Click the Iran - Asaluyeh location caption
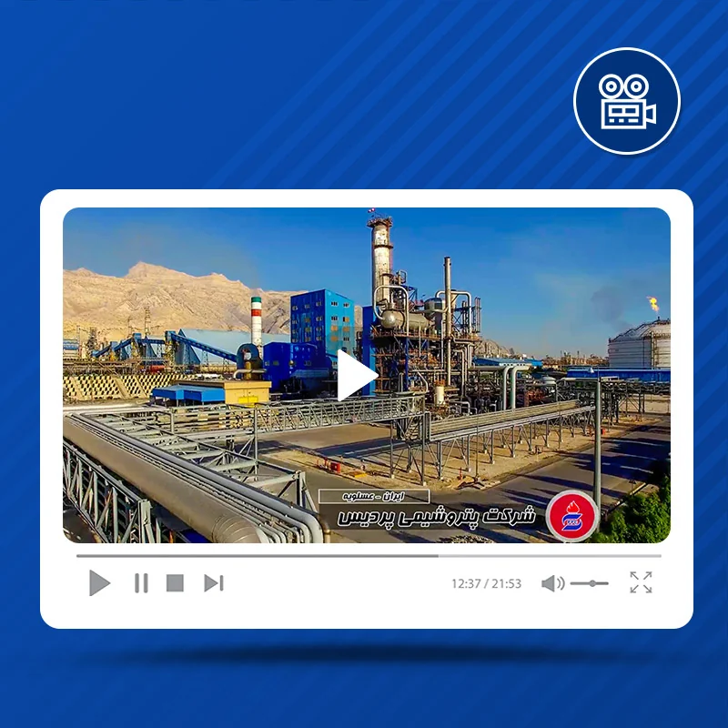This screenshot has width=728, height=728. tap(374, 496)
